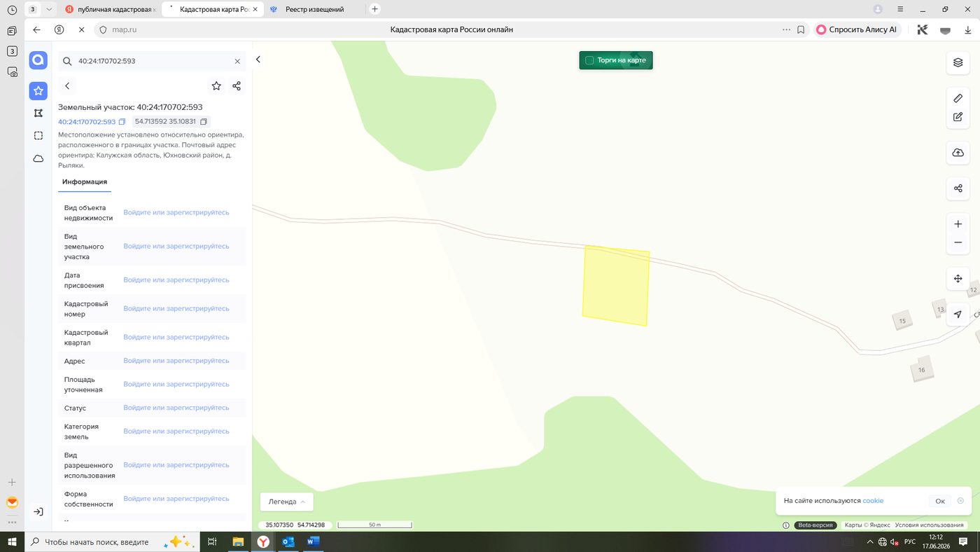Open the favorites star sidebar section
The image size is (980, 552).
tap(38, 90)
